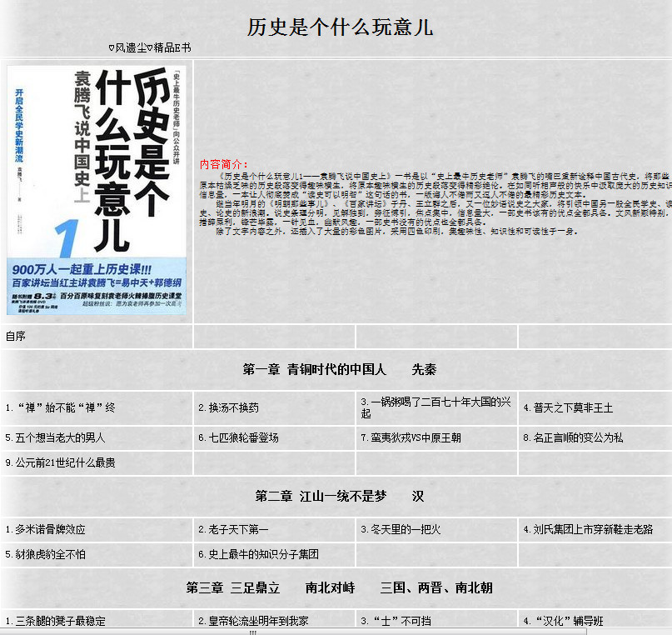Open section 6 七匹狼轮番登场
This screenshot has height=635, width=672.
pyautogui.click(x=238, y=437)
